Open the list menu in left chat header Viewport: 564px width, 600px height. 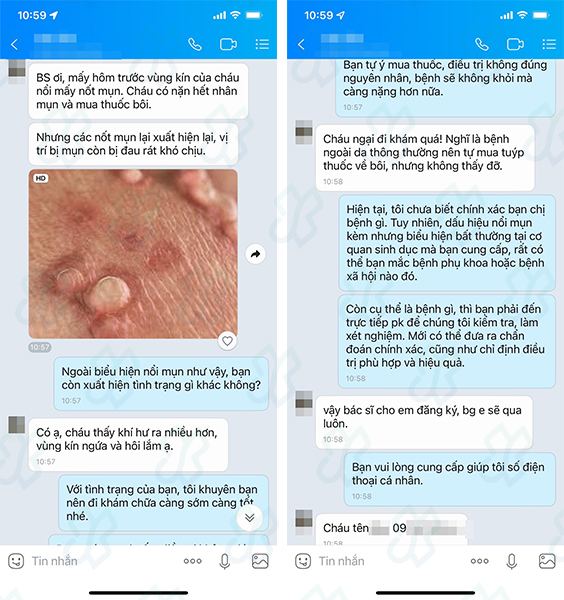262,44
